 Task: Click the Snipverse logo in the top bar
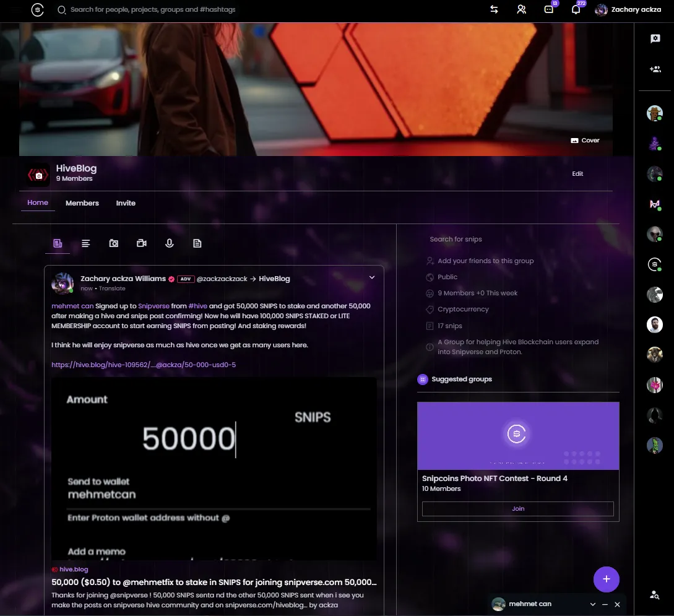pos(37,9)
